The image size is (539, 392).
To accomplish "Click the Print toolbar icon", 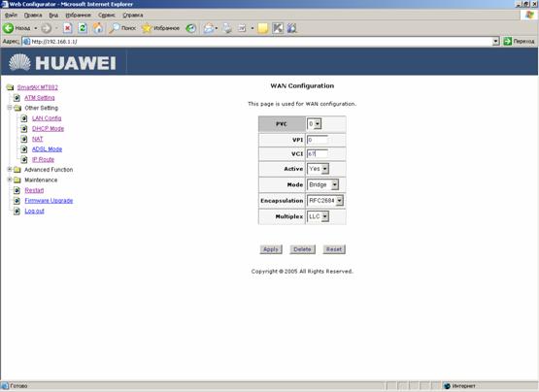I will [x=227, y=28].
